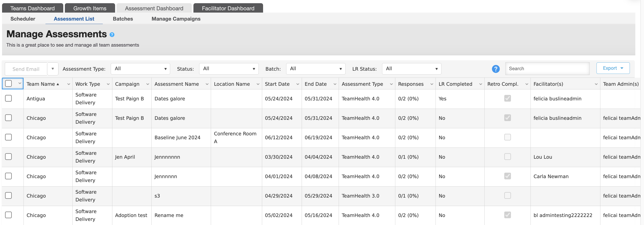The image size is (644, 225).
Task: Open Retro Compl. column menu chevron
Action: pyautogui.click(x=527, y=84)
